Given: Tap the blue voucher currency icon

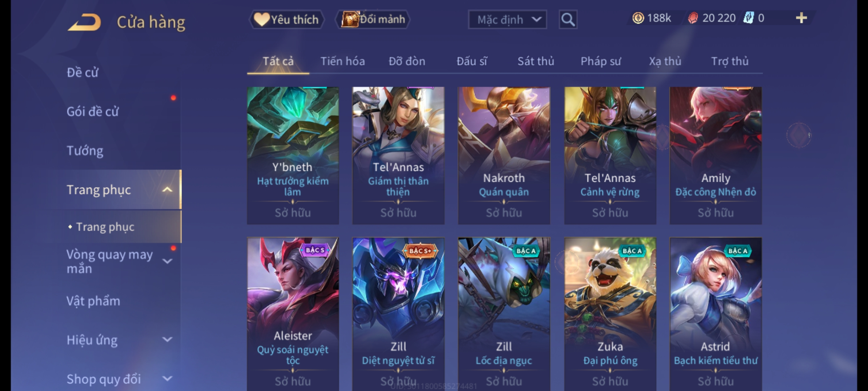Looking at the screenshot, I should click(748, 18).
